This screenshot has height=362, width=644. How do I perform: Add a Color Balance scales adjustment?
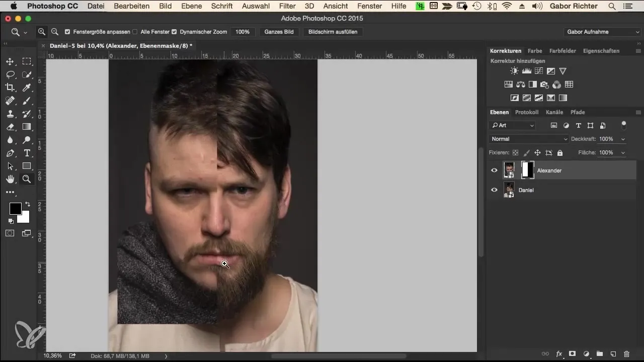(520, 84)
